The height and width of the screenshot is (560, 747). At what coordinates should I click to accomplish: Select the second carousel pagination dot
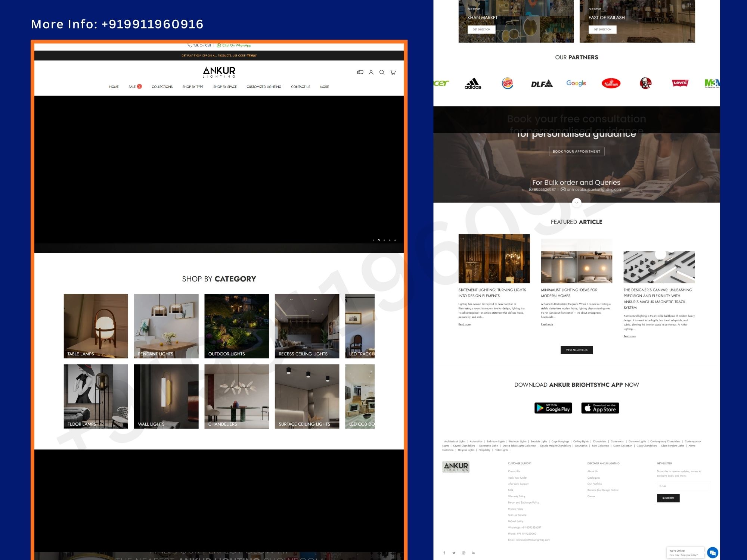tap(379, 240)
